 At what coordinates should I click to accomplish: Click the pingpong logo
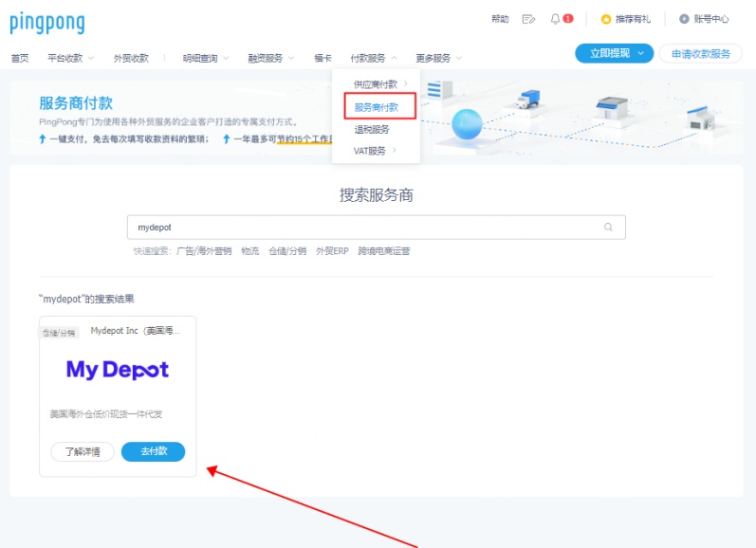click(47, 23)
